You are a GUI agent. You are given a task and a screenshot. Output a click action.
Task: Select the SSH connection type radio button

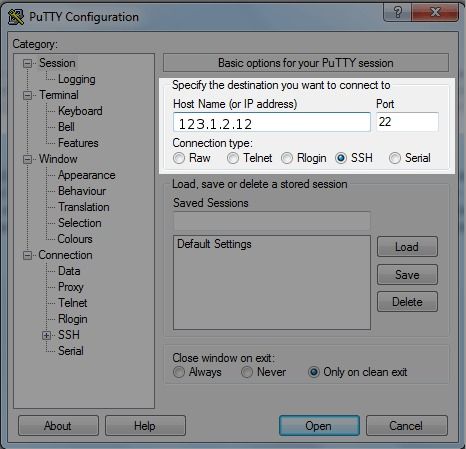pos(341,158)
